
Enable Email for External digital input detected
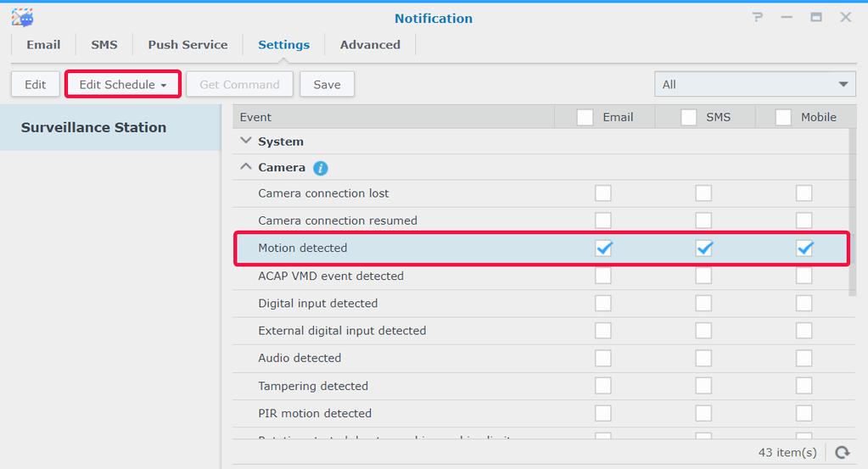point(603,330)
